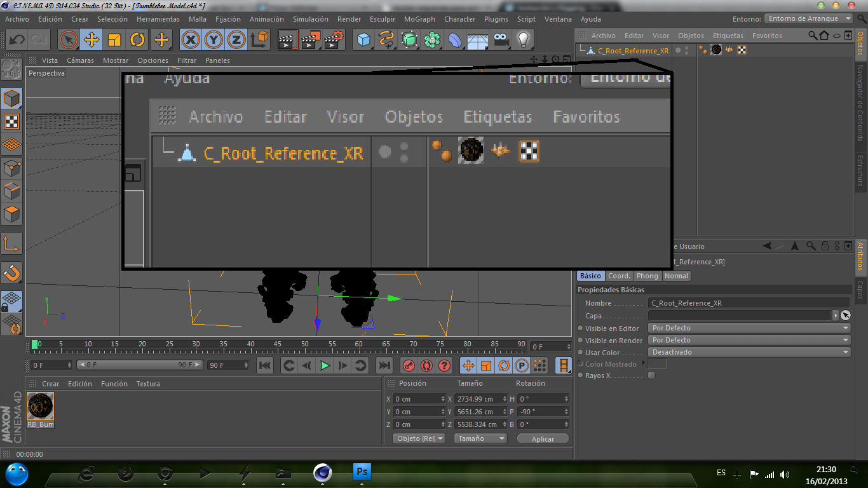Select the Live Selection tool

(69, 40)
